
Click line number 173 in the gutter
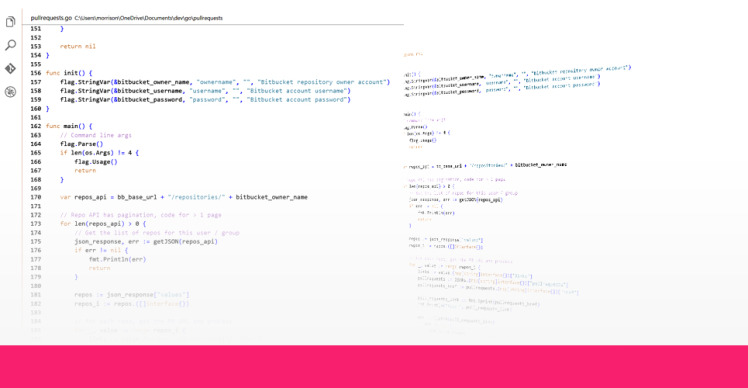(x=36, y=224)
